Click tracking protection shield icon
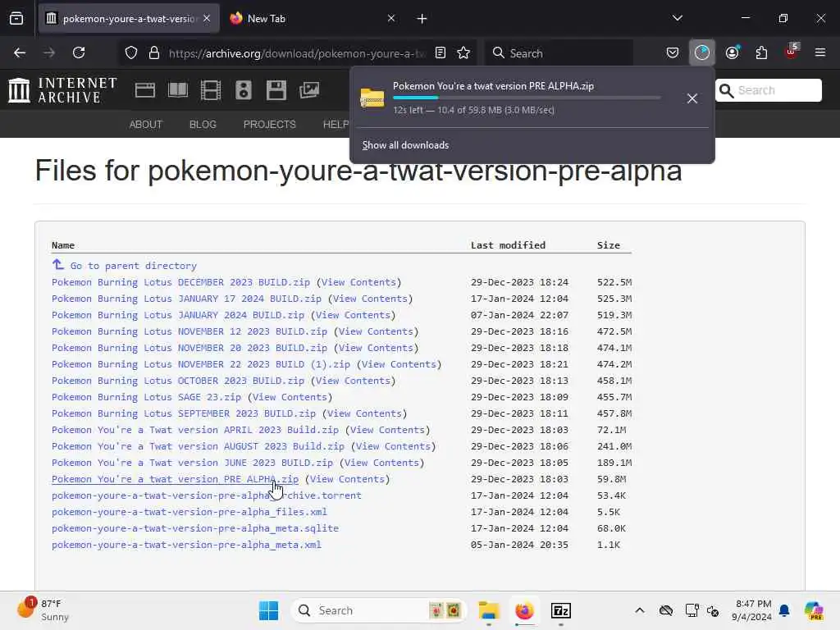Viewport: 840px width, 630px height. 131,52
